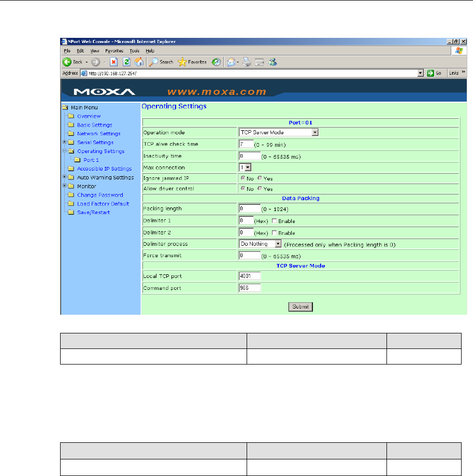Viewport: 473px width, 476px height.
Task: Click the History icon in toolbar
Action: tap(216, 62)
